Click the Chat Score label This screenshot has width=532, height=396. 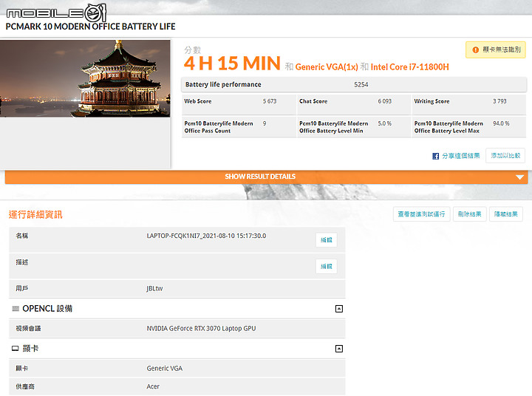[313, 101]
